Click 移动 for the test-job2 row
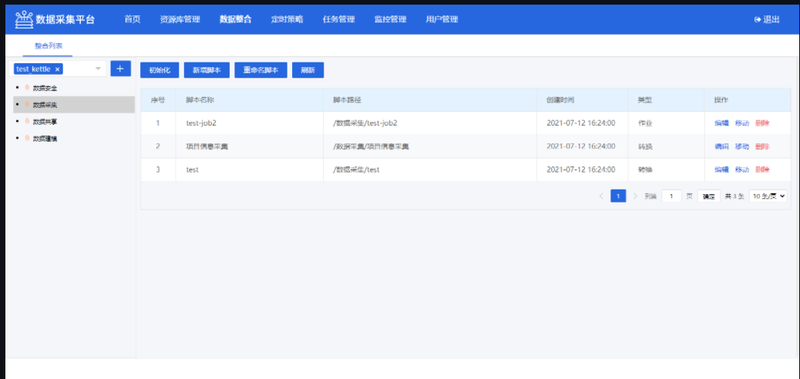This screenshot has width=800, height=379. tap(742, 123)
